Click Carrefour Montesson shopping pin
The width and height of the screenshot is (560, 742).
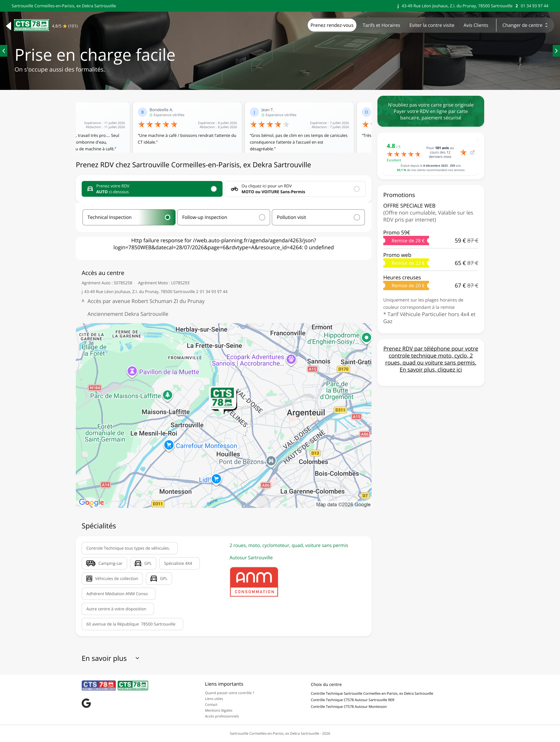point(169,445)
